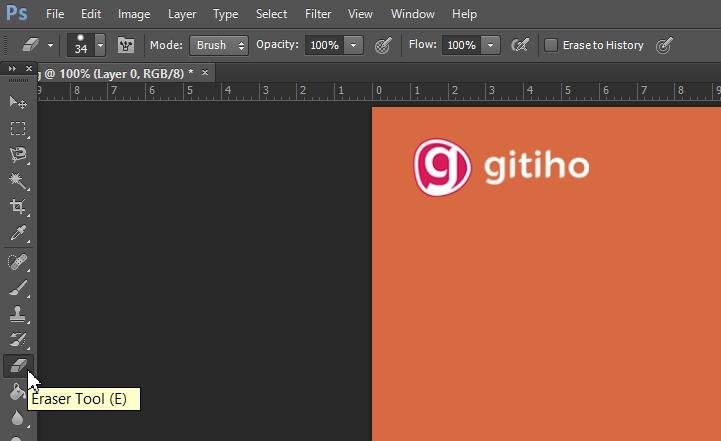Select the Brush tool

click(18, 288)
